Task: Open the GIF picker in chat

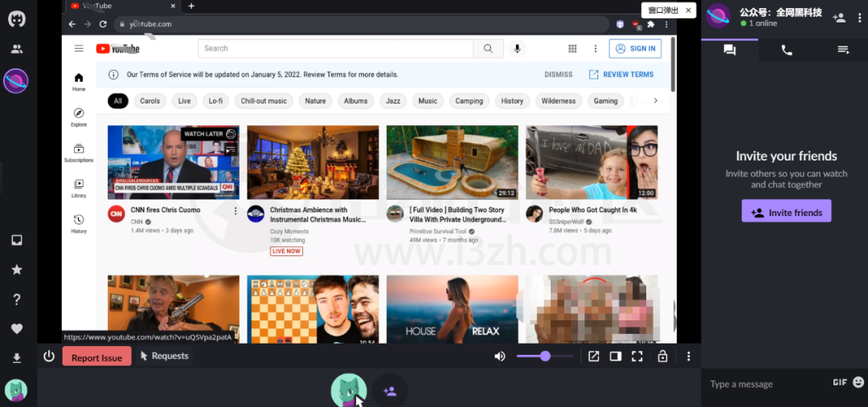Action: [x=840, y=382]
